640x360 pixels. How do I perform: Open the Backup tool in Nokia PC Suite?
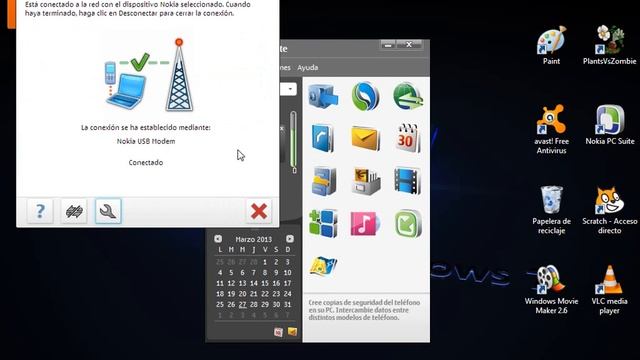(x=323, y=96)
